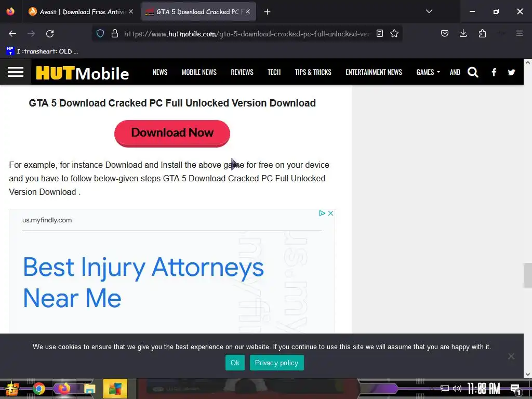Open site search magnifier
Screen dimensions: 532x399
click(x=473, y=72)
